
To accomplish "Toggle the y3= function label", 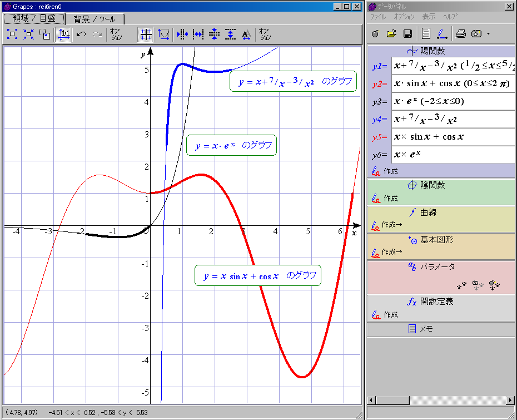I will pos(380,102).
